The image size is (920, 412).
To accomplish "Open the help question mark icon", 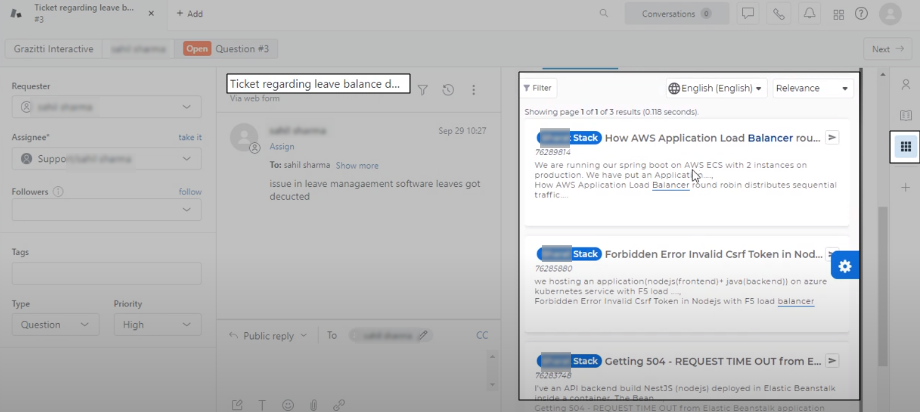I will (861, 13).
